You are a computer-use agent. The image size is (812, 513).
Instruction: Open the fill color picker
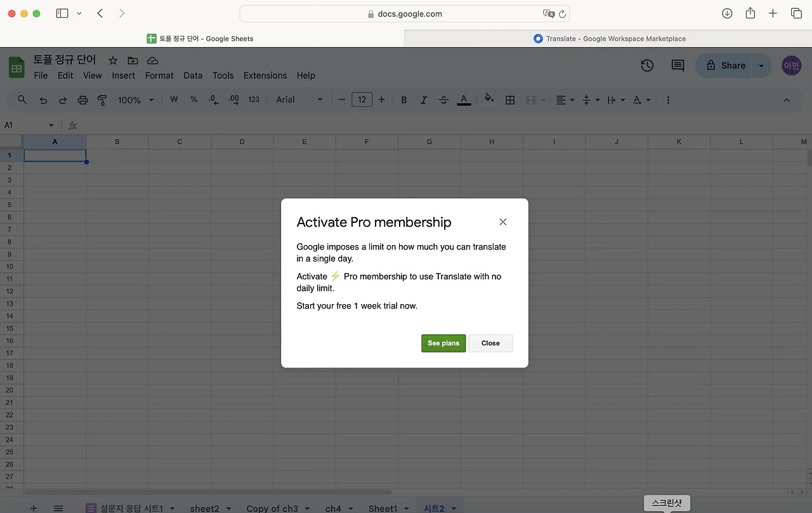pos(489,100)
